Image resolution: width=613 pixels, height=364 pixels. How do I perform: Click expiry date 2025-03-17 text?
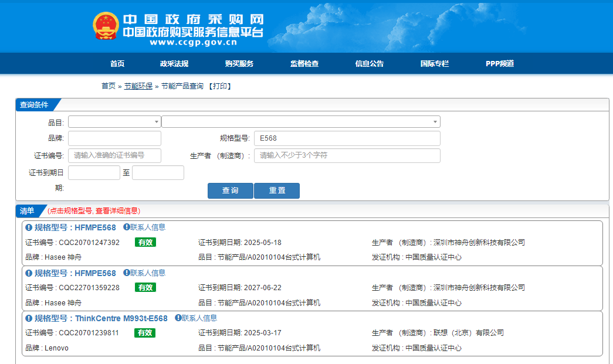[x=263, y=333]
